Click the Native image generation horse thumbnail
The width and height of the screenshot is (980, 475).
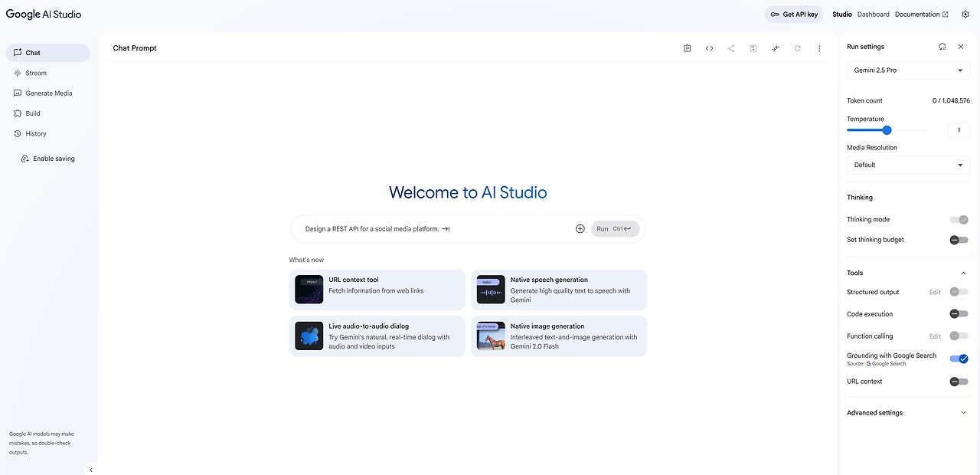491,336
